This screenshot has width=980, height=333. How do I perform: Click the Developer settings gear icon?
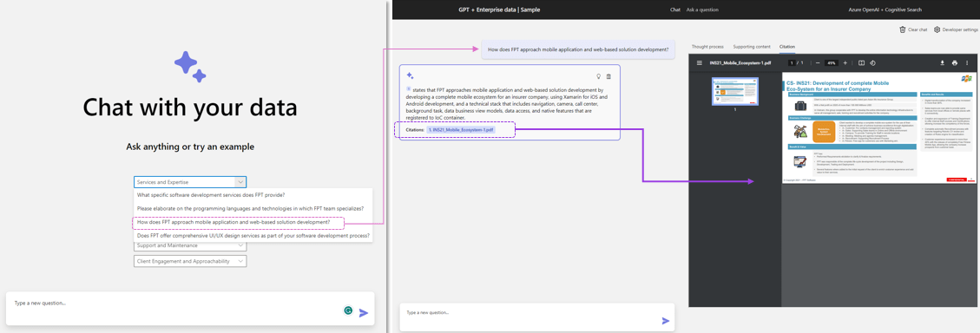937,29
